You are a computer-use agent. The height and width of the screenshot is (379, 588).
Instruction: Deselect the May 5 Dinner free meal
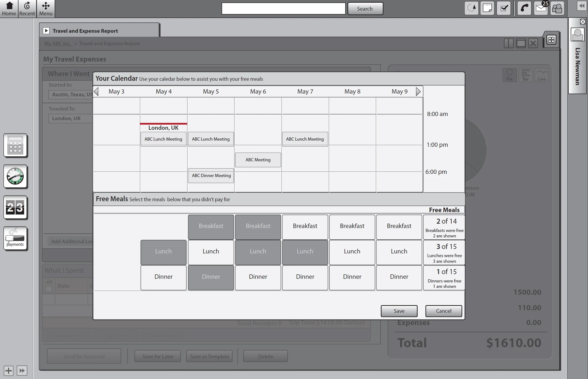click(211, 277)
